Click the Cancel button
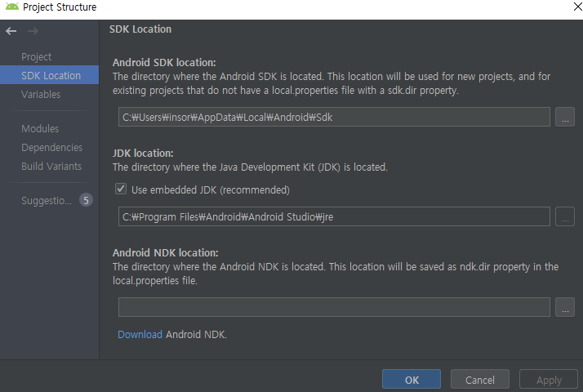This screenshot has width=583, height=392. [479, 380]
